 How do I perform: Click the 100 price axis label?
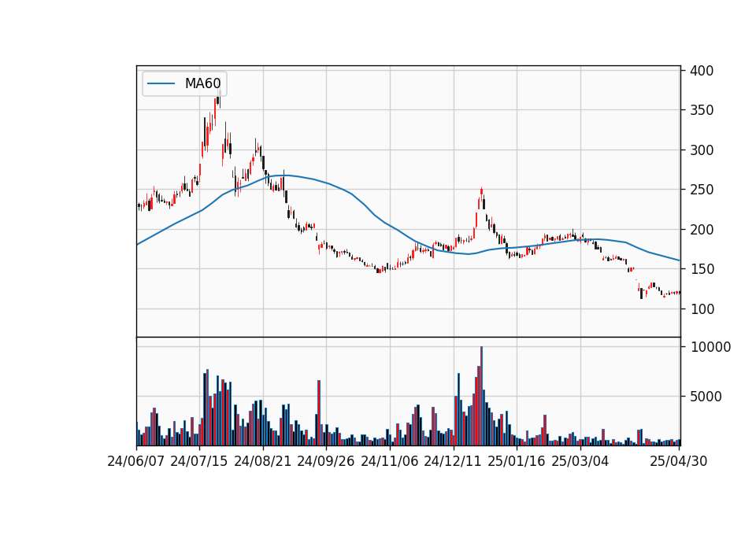pos(702,309)
